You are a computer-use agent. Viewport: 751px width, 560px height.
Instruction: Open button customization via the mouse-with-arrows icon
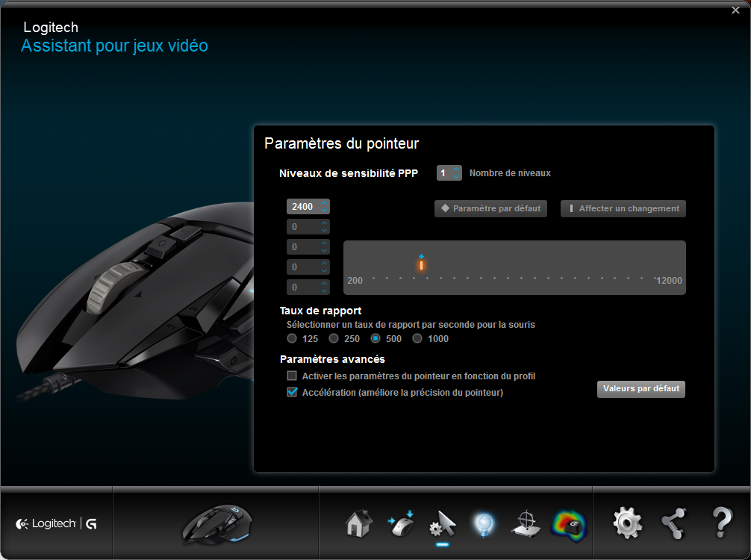(401, 523)
